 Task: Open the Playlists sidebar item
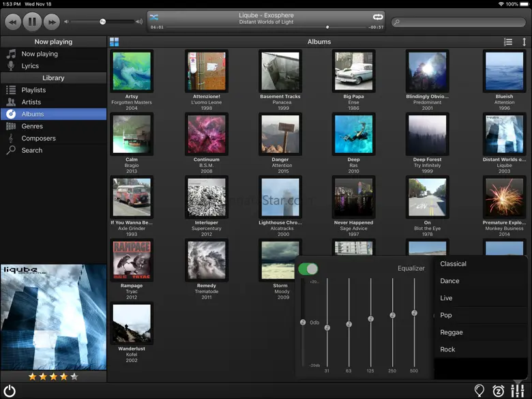coord(54,90)
